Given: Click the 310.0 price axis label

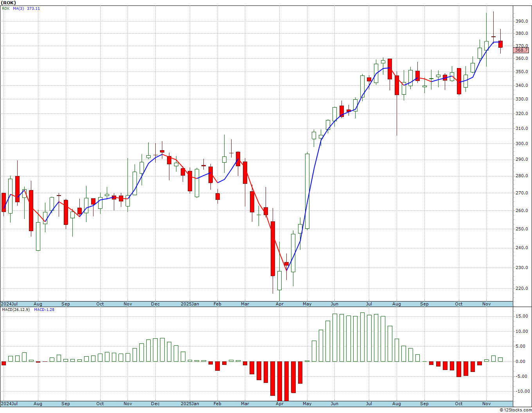Looking at the screenshot, I should click(x=522, y=128).
